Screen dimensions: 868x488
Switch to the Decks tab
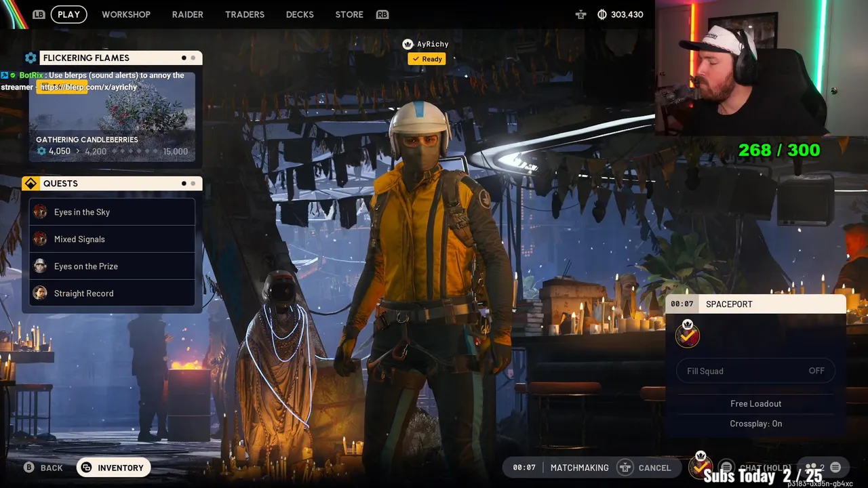click(x=300, y=14)
